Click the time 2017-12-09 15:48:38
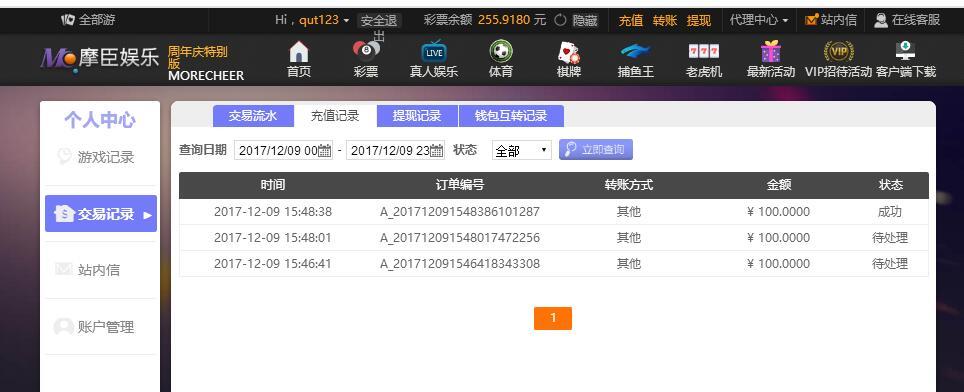The image size is (964, 392). [273, 212]
